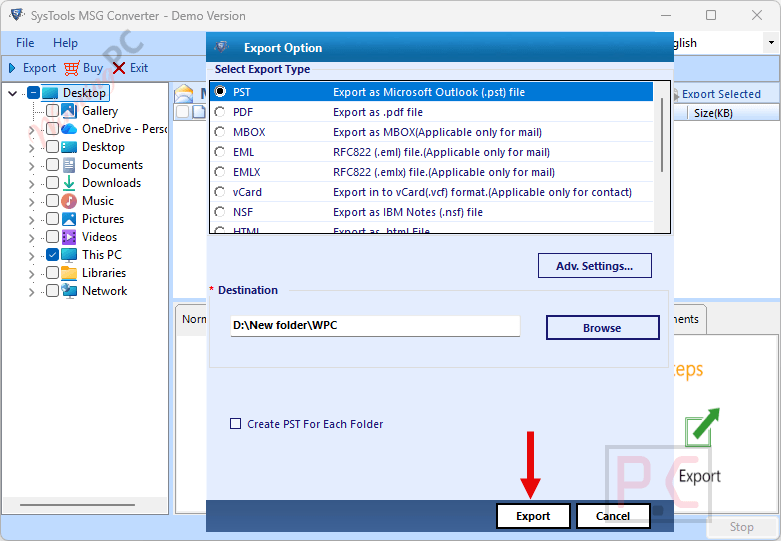The image size is (781, 541).
Task: Click the Export Option dialog logo icon
Action: pyautogui.click(x=222, y=47)
